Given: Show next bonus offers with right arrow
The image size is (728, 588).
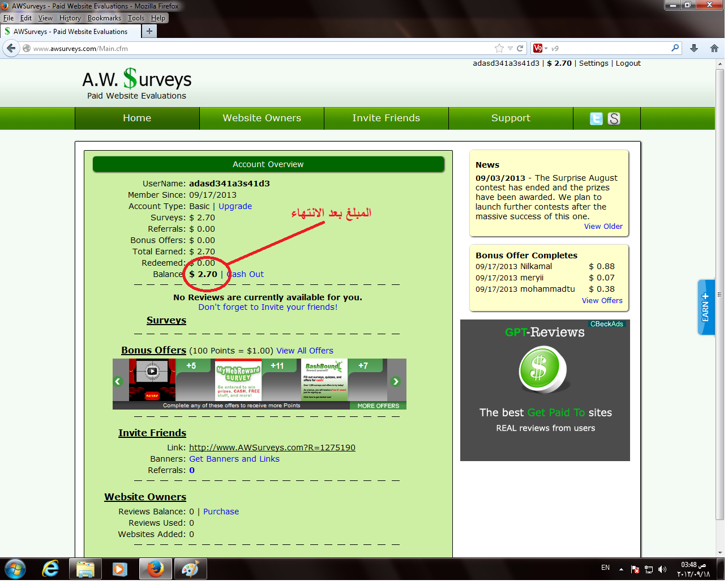Looking at the screenshot, I should (396, 381).
